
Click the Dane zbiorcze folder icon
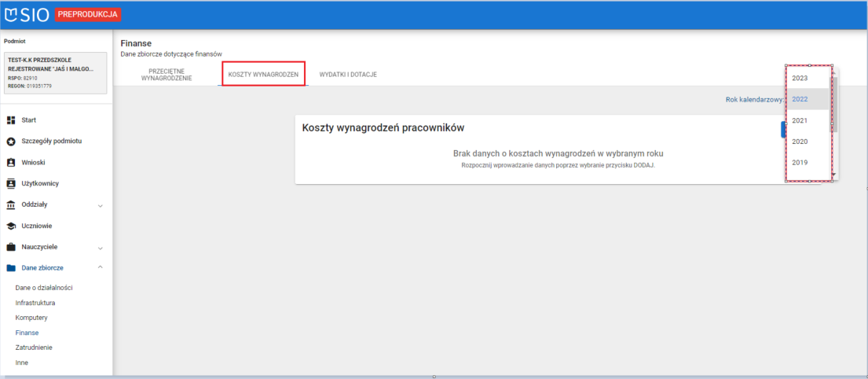pyautogui.click(x=11, y=268)
